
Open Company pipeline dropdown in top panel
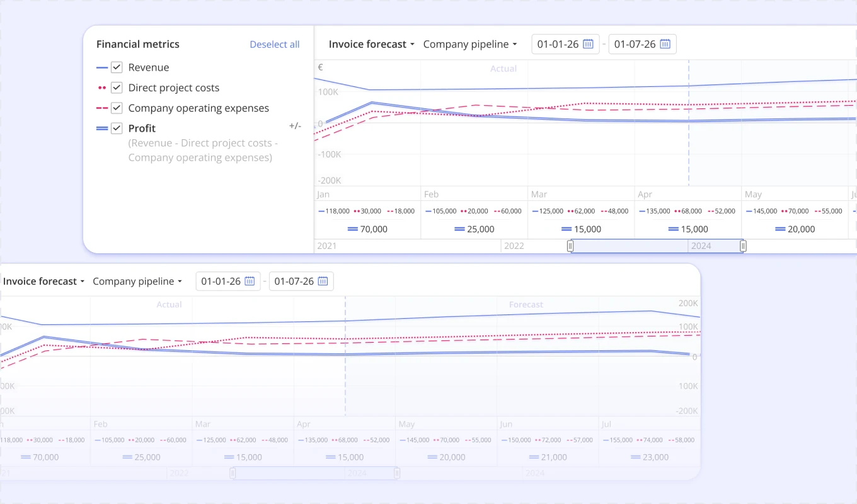470,44
